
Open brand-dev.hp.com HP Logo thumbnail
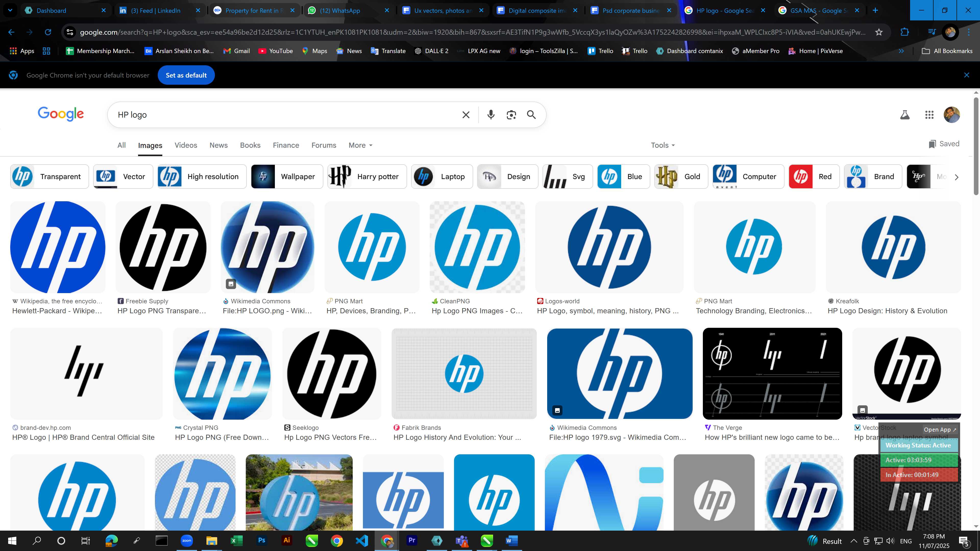[x=86, y=374]
